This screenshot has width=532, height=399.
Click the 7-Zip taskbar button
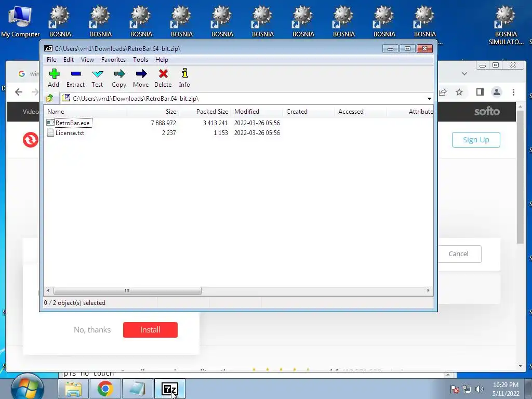click(x=170, y=389)
